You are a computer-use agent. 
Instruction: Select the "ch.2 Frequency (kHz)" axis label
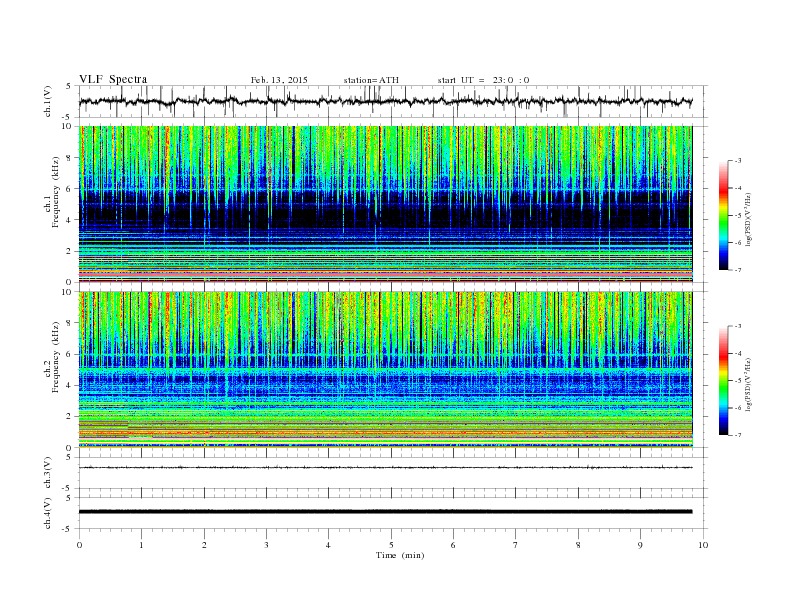pyautogui.click(x=52, y=356)
